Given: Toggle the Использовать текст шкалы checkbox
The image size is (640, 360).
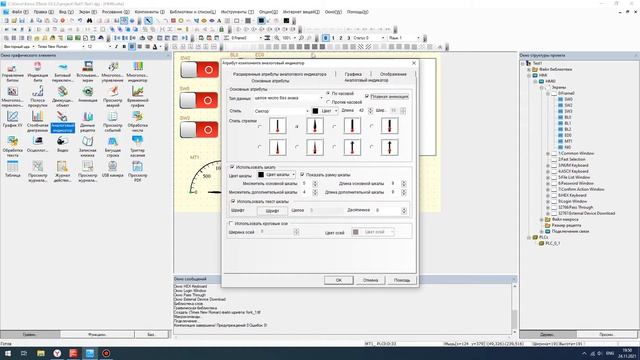Looking at the screenshot, I should pos(233,201).
